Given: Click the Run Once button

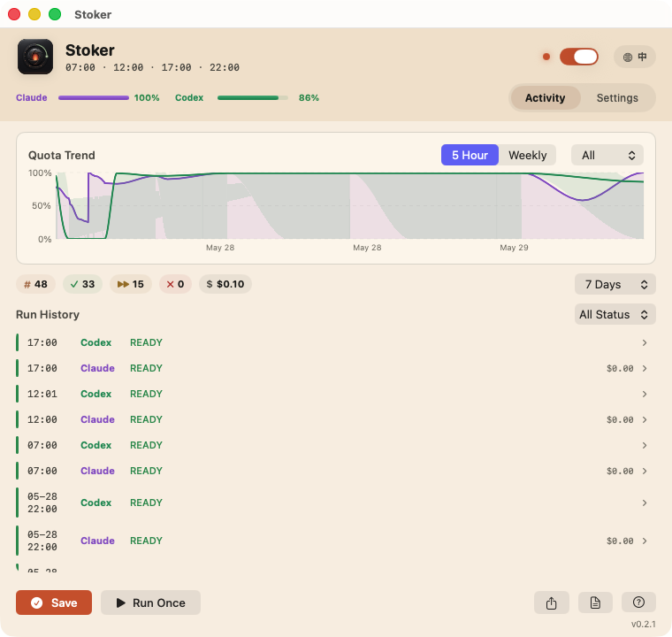Looking at the screenshot, I should click(150, 602).
